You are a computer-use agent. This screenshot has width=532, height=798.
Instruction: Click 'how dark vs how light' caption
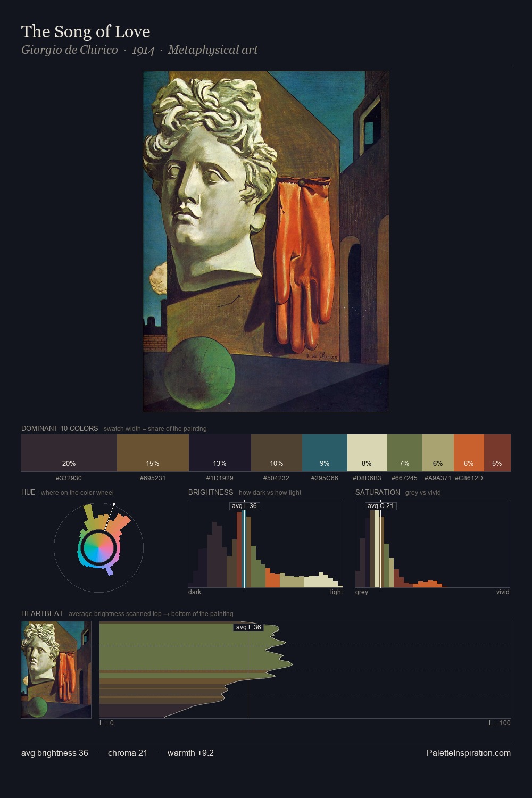tap(270, 493)
